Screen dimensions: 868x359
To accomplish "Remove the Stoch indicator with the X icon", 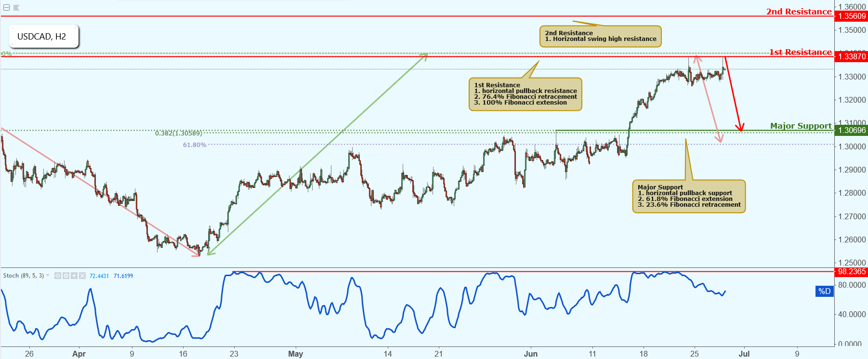I will [82, 276].
